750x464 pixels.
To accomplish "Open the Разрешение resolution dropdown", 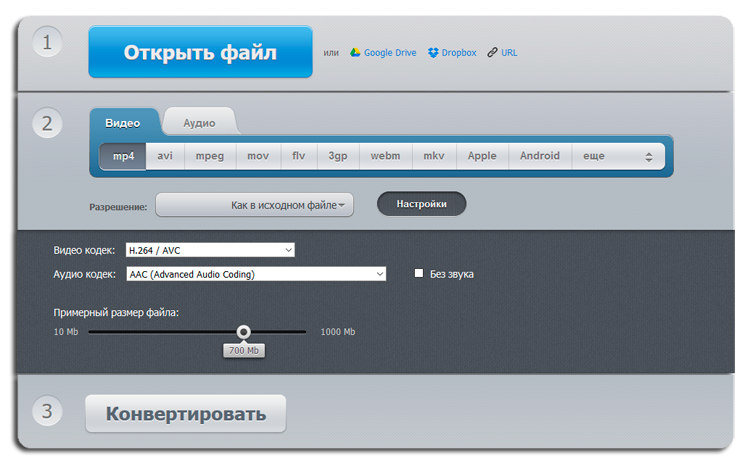I will pos(255,205).
